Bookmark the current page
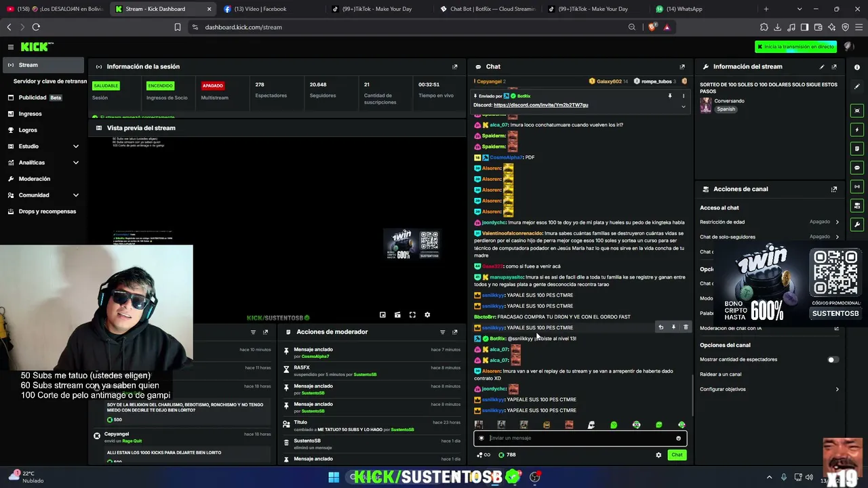This screenshot has width=868, height=488. click(178, 27)
